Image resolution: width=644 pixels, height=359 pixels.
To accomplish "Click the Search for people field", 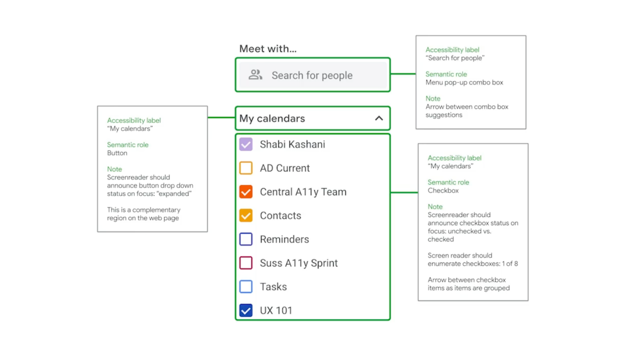I will (x=312, y=75).
